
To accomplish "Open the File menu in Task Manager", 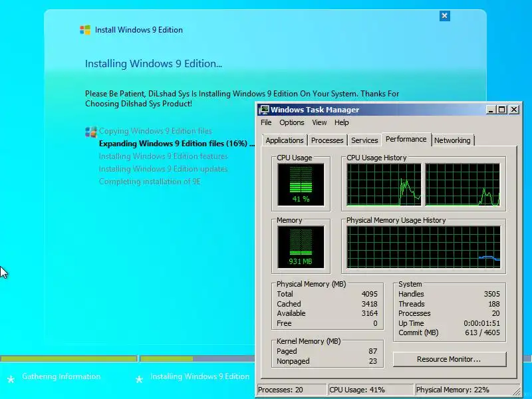I will 266,122.
